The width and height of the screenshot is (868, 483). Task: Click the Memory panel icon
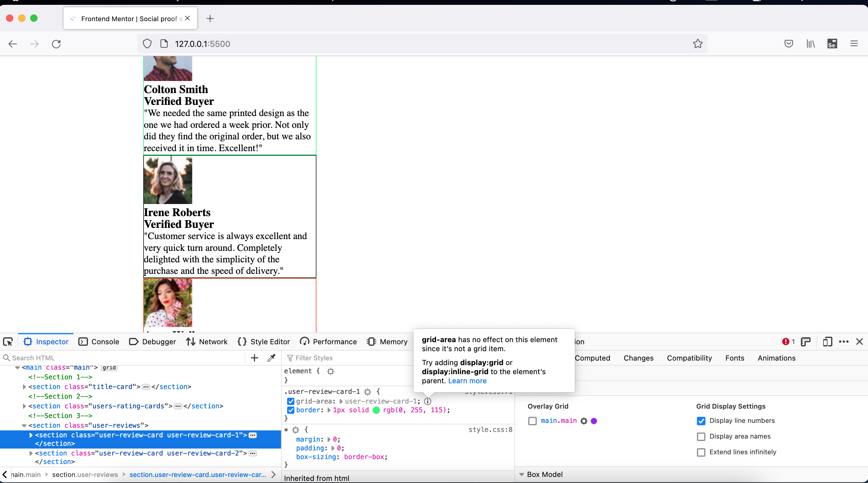tap(393, 342)
